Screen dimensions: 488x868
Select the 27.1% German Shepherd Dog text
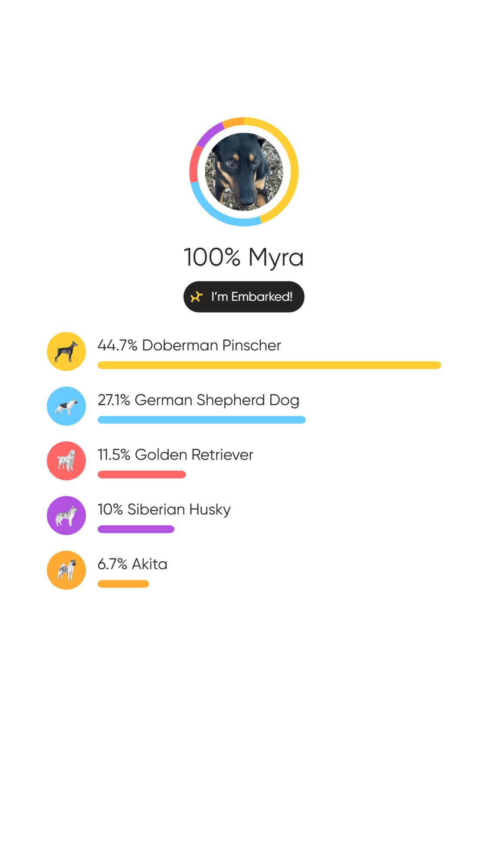pos(198,400)
